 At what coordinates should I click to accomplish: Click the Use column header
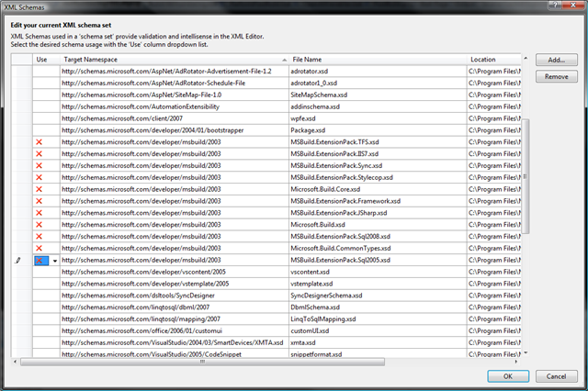click(46, 60)
